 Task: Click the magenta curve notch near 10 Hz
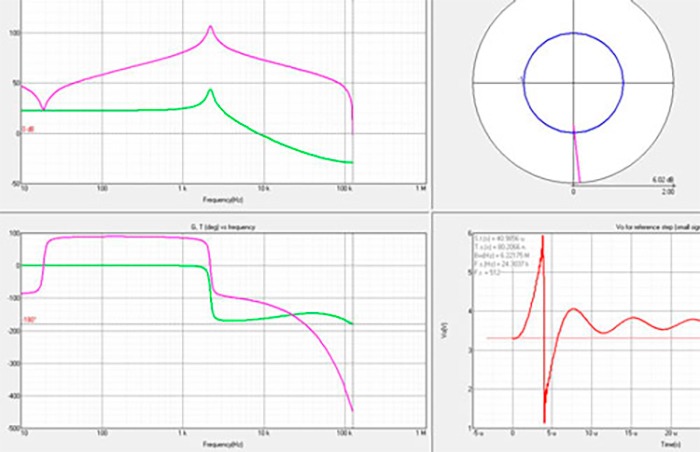[41, 108]
